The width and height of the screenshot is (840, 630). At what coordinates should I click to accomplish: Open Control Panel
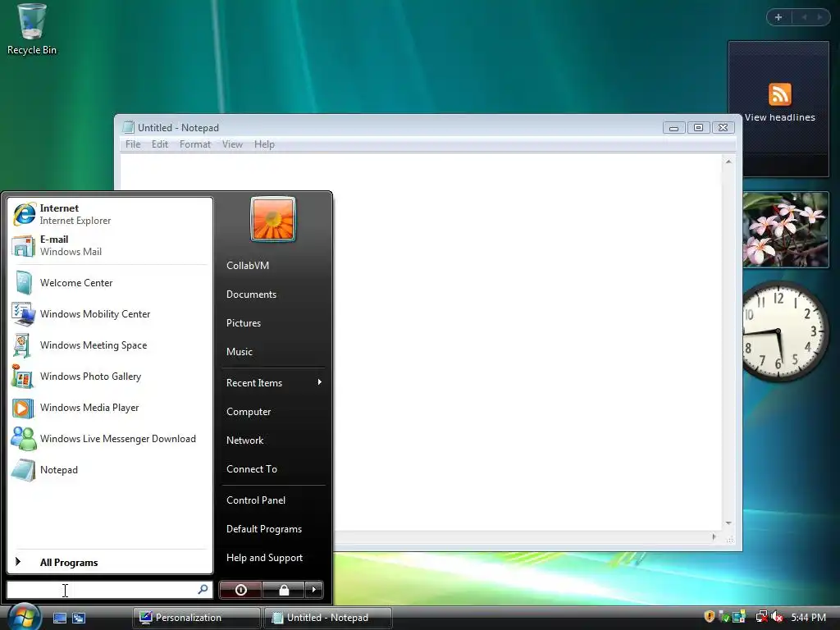274,500
